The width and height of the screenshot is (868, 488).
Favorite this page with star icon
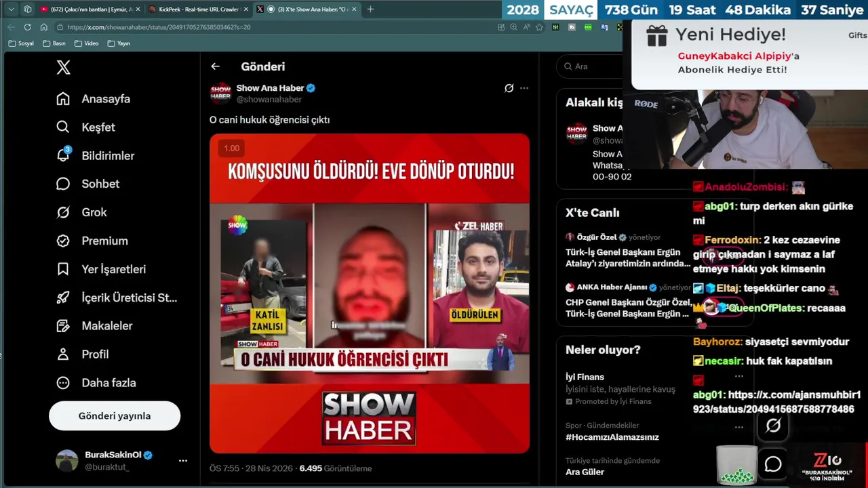539,27
